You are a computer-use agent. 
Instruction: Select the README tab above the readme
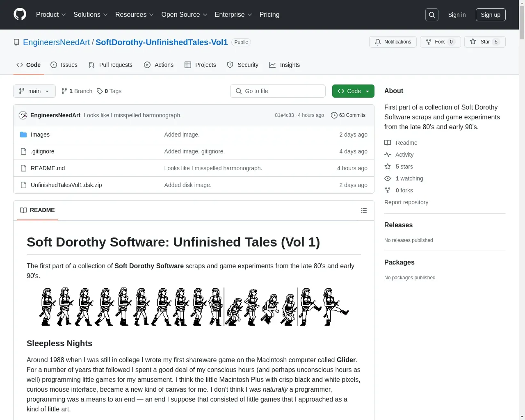pos(37,210)
